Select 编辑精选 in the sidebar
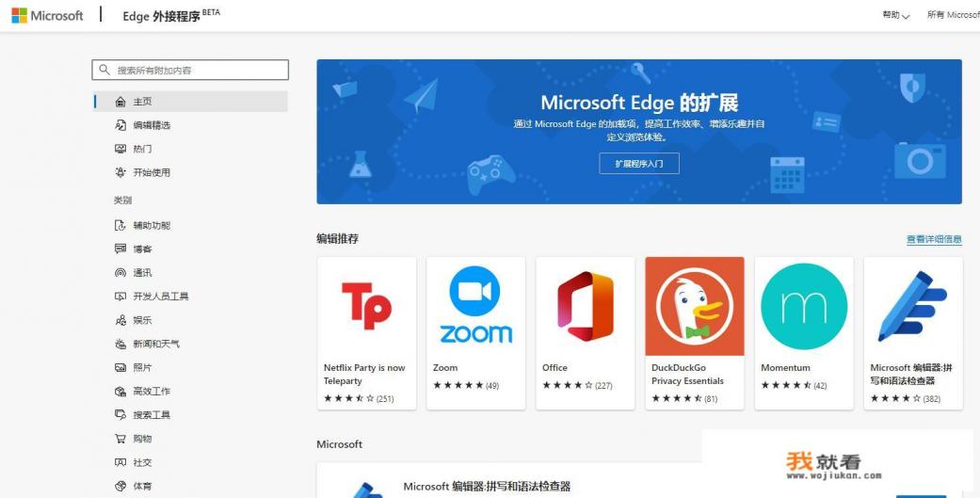Screen dimensions: 980x498 pyautogui.click(x=152, y=125)
